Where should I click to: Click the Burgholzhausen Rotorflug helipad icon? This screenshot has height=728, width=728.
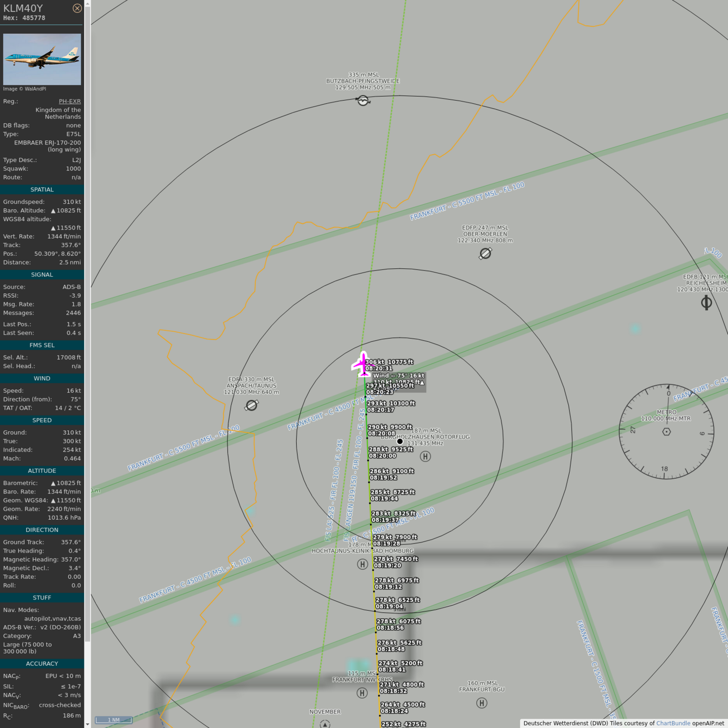[425, 457]
